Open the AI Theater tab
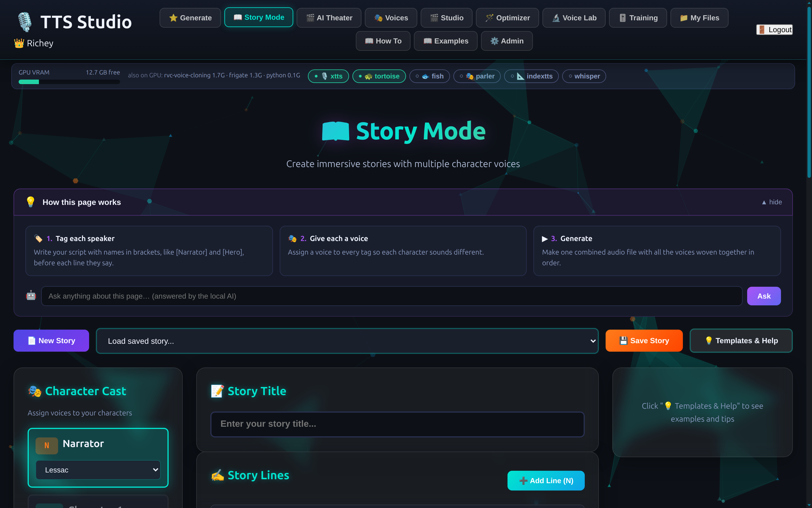This screenshot has width=812, height=508. pos(329,18)
